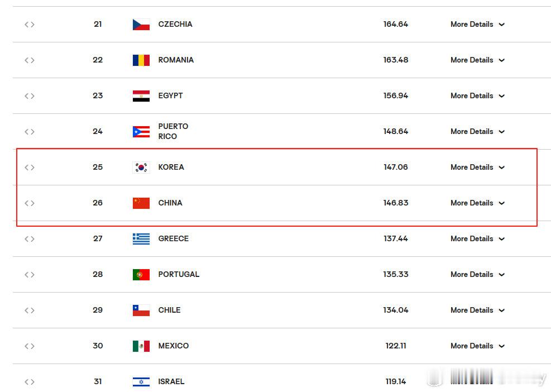The height and width of the screenshot is (392, 551).
Task: Click the Greece flag icon
Action: 141,238
